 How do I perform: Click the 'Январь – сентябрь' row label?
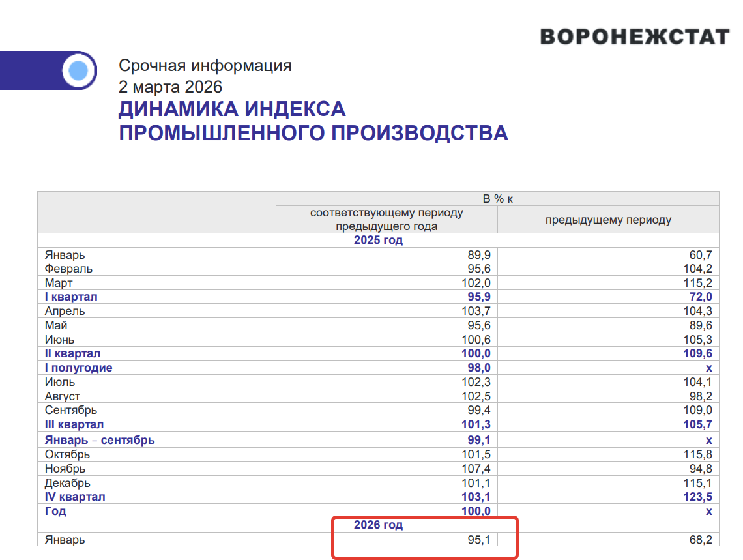click(100, 440)
